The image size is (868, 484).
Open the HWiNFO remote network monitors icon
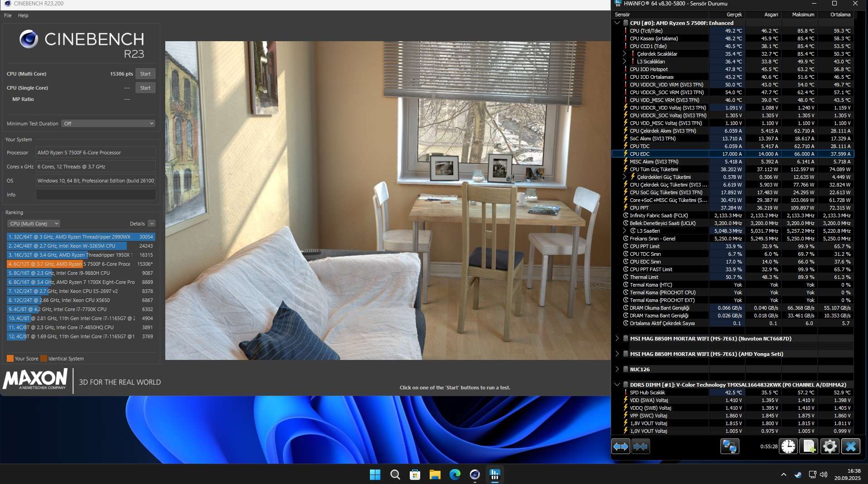coord(729,446)
